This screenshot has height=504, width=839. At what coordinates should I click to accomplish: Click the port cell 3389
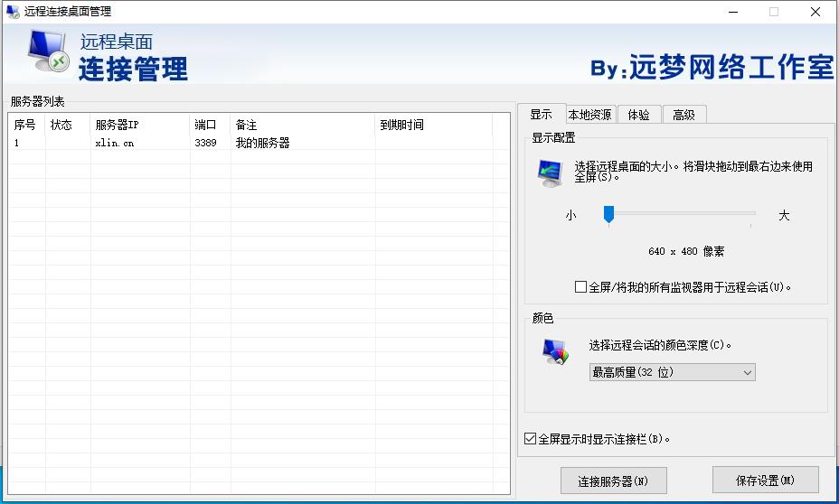[x=205, y=143]
